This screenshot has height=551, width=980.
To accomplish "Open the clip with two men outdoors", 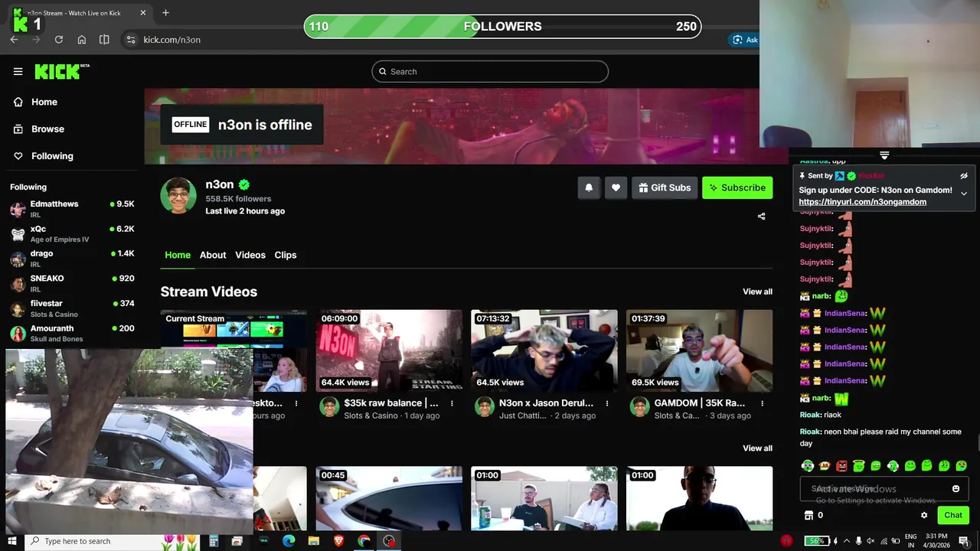I will [544, 498].
